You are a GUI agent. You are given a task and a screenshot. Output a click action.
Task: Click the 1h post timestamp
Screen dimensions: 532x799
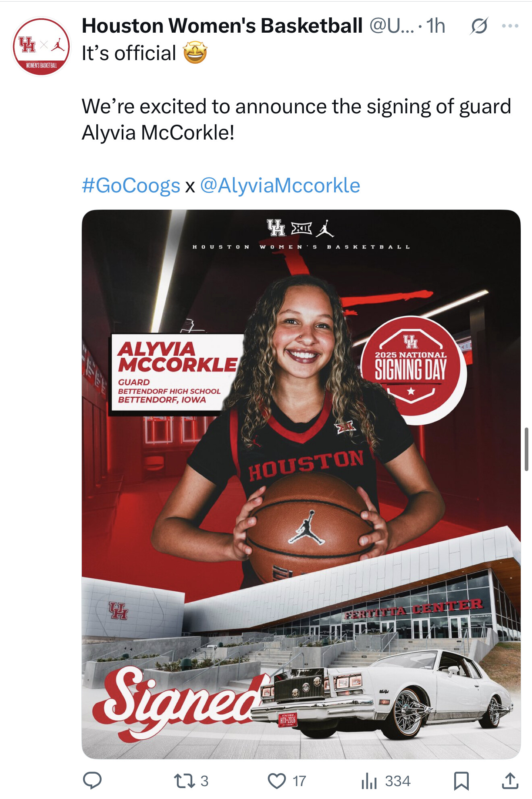click(x=436, y=26)
